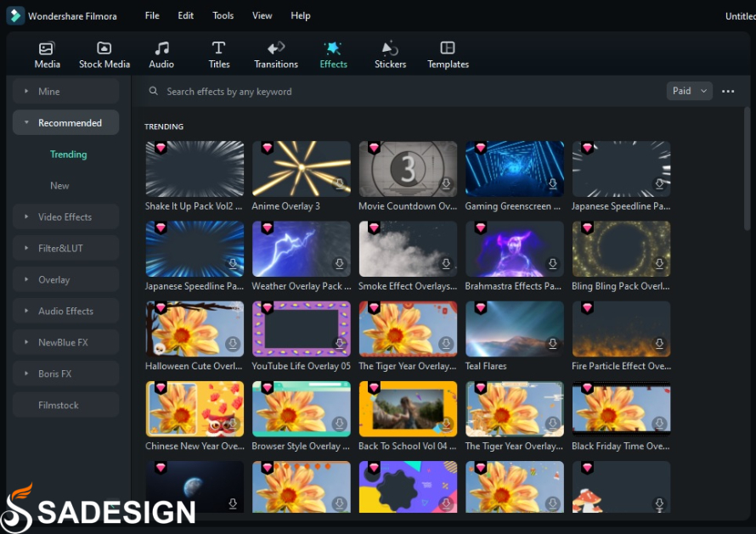
Task: Select the blue Japanese Speedline thumbnail
Action: [195, 249]
